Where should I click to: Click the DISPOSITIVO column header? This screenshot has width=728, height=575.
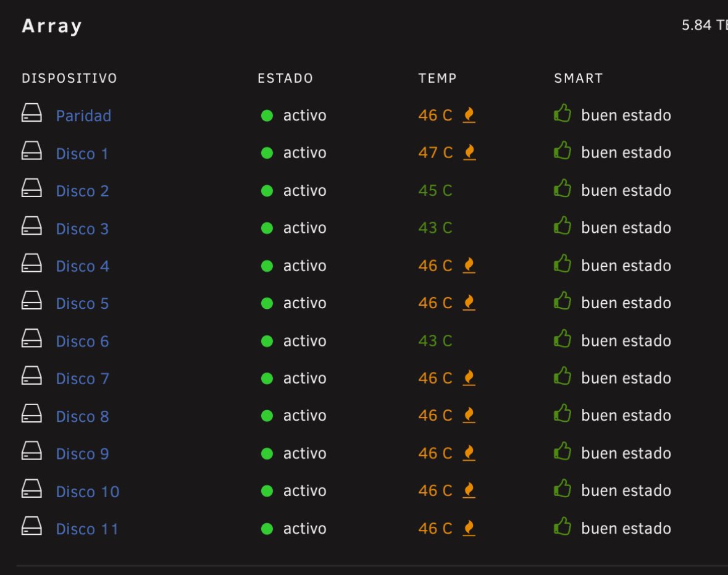[69, 78]
